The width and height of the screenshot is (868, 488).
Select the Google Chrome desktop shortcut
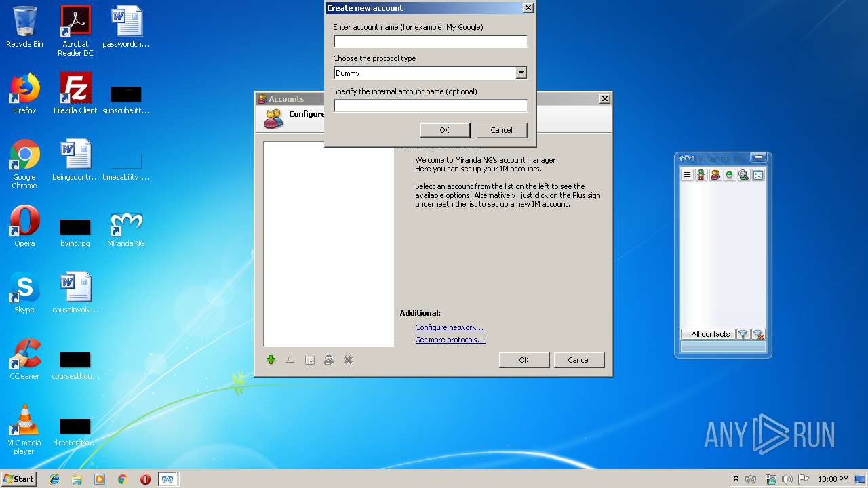[x=24, y=165]
